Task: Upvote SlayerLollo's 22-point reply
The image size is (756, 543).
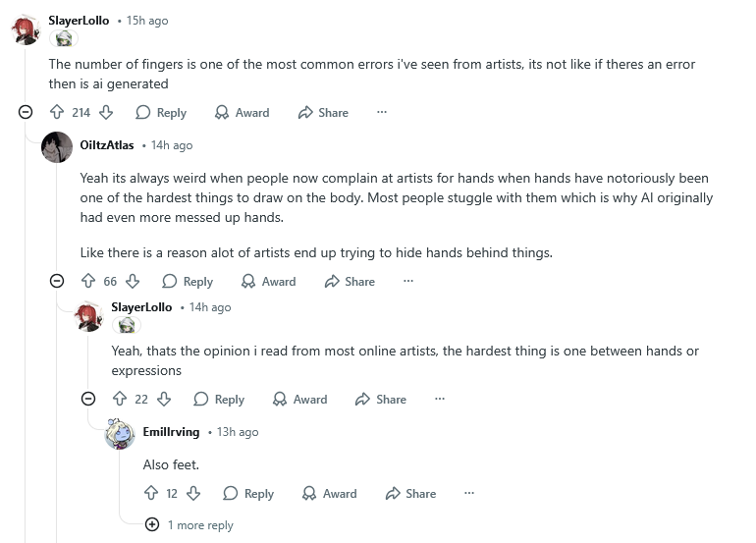Action: (x=120, y=400)
